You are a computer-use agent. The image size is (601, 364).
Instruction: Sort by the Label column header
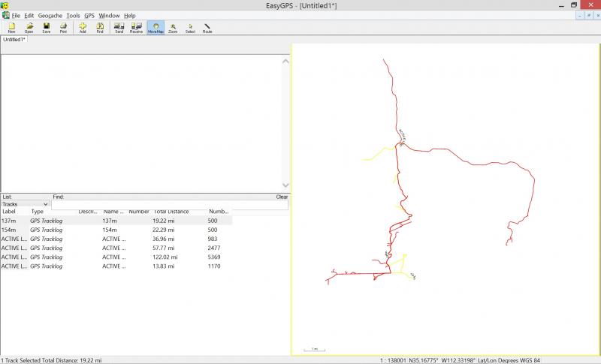[9, 212]
